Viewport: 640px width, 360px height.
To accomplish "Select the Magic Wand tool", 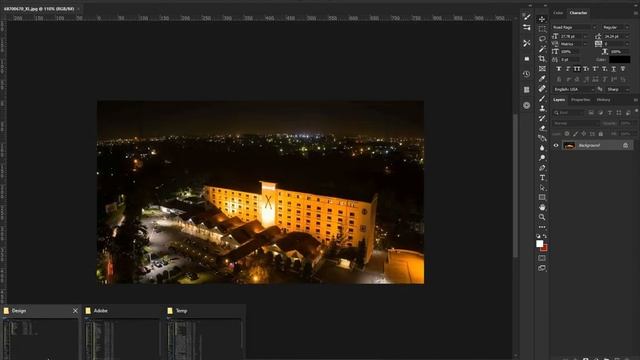I will click(542, 49).
